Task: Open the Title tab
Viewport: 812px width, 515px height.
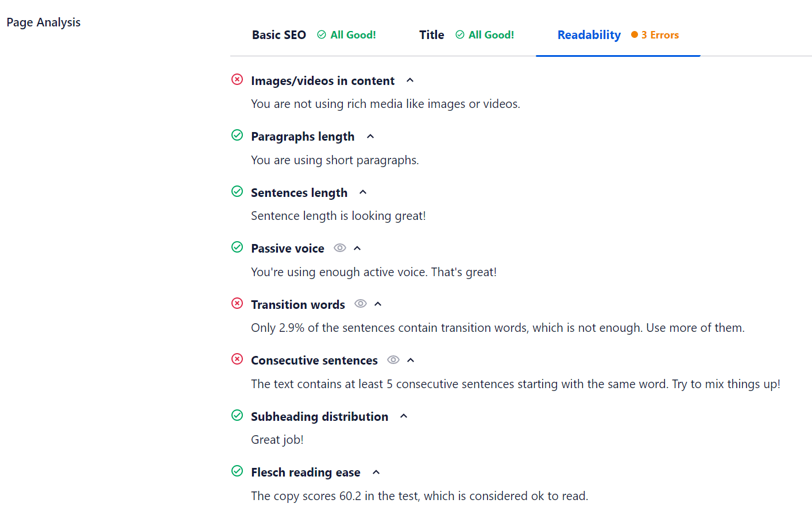Action: tap(431, 34)
